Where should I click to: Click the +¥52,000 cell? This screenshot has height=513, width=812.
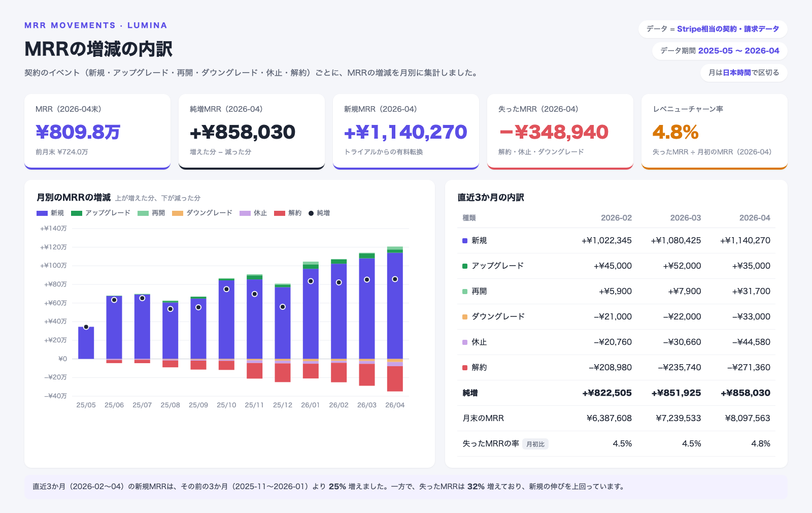pyautogui.click(x=682, y=266)
